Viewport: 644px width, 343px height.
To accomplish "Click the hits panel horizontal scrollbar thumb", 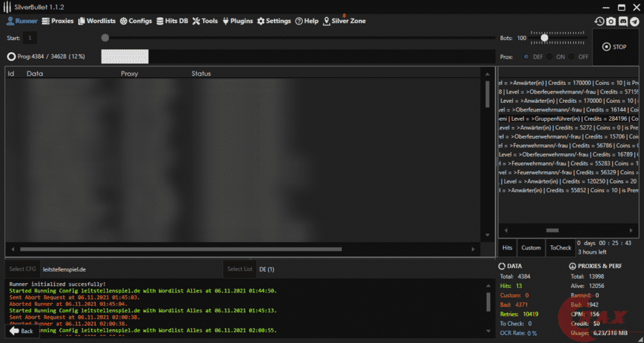I will [x=552, y=231].
